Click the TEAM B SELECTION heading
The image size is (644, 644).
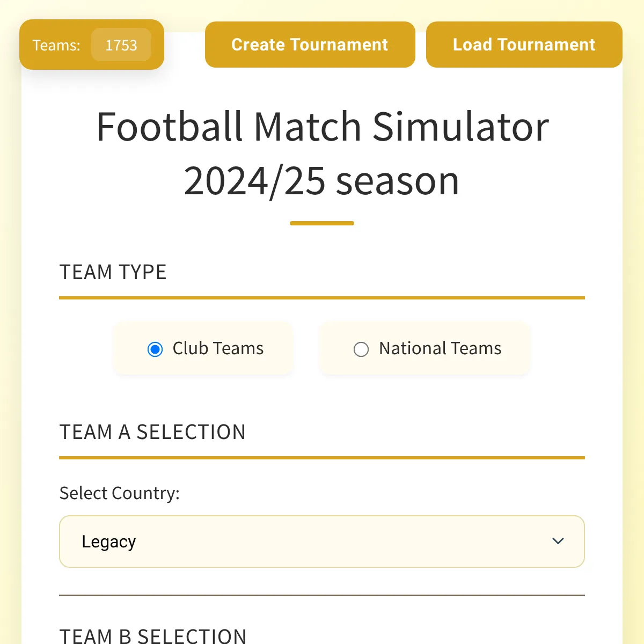[153, 636]
